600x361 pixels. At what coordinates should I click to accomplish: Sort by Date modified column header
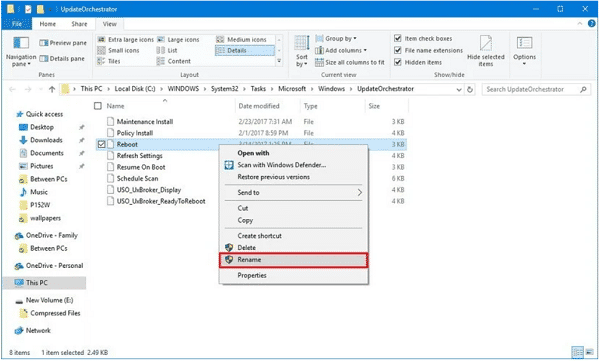point(268,106)
